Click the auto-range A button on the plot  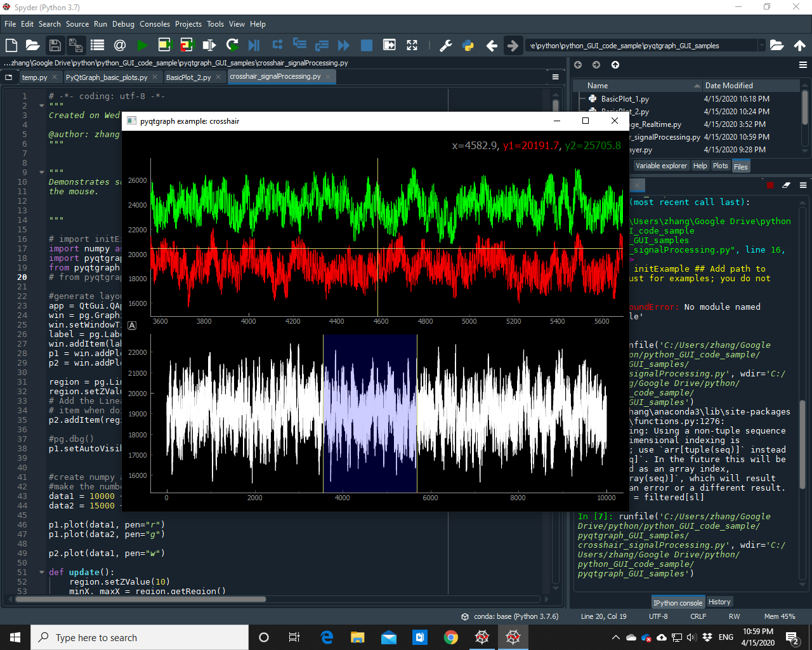[x=132, y=325]
